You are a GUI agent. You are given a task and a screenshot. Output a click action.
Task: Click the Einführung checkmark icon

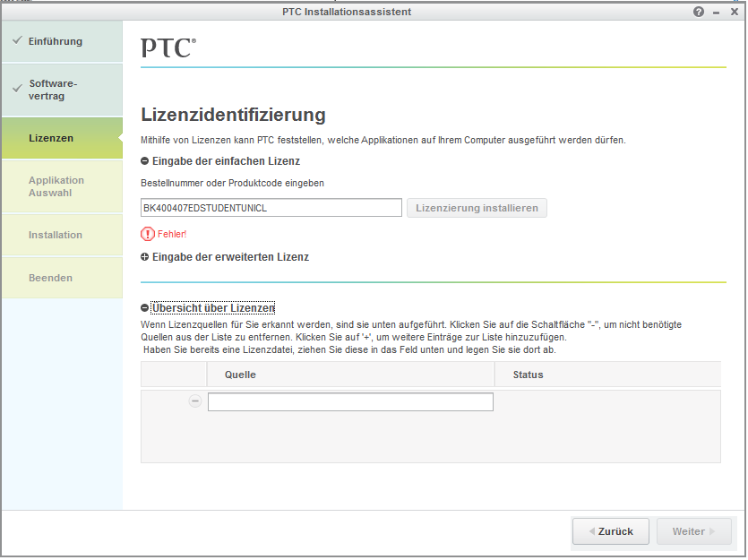(x=17, y=40)
